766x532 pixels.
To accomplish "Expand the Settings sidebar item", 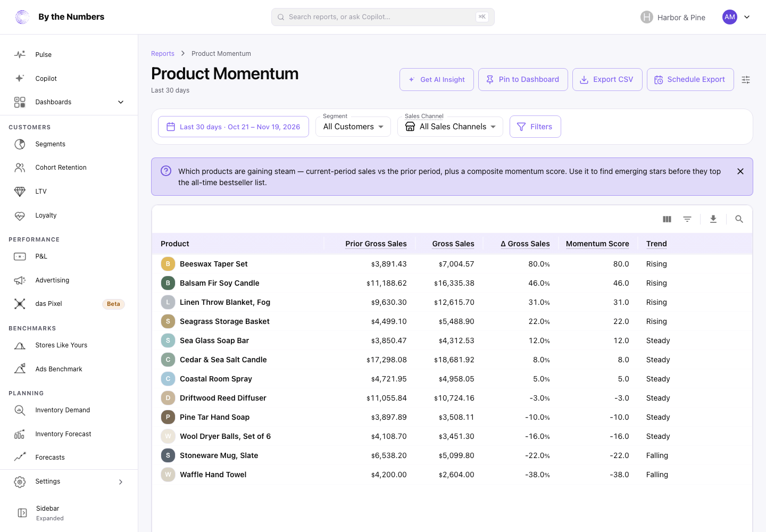I will (69, 481).
